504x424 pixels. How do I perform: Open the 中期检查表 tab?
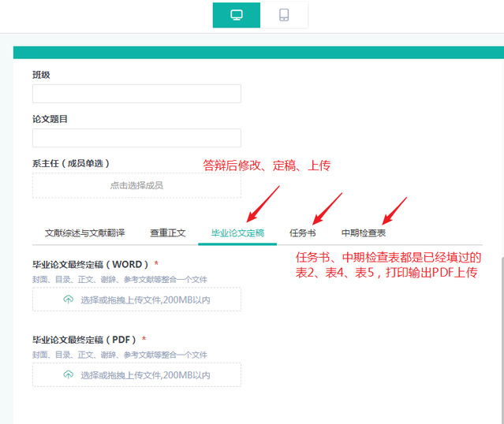[x=364, y=233]
